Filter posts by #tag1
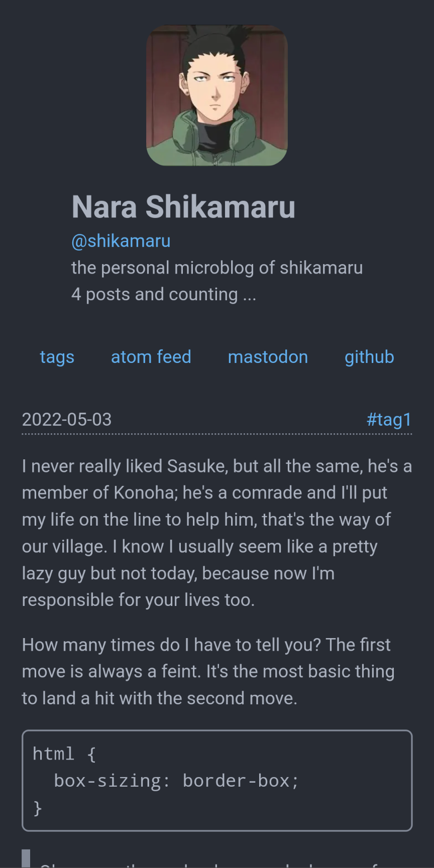434x868 pixels. click(x=389, y=420)
